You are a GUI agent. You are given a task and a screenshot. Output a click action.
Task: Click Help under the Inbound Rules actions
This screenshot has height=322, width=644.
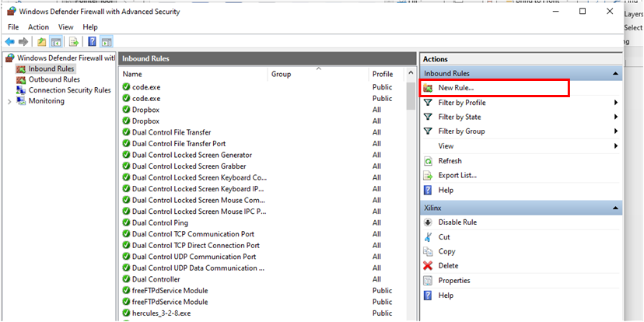pos(446,190)
